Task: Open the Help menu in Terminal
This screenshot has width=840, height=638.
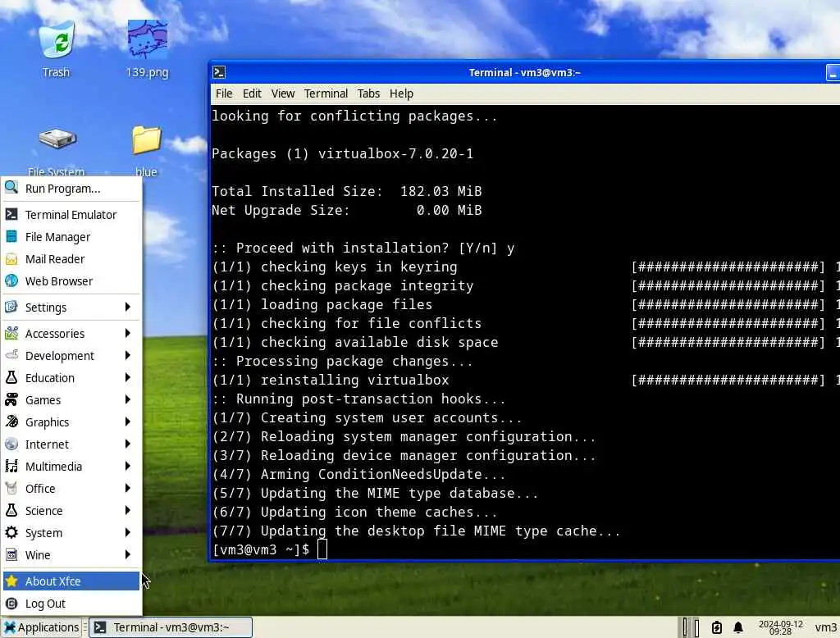Action: [401, 93]
